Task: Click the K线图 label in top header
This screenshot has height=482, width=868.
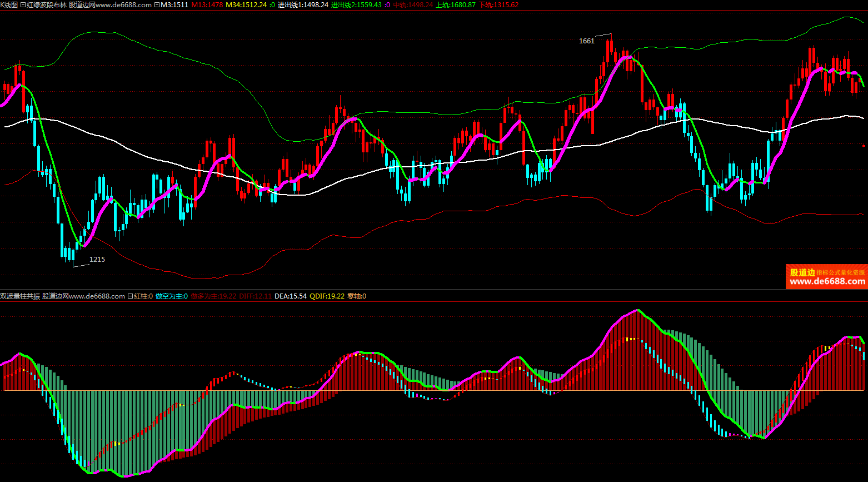Action: click(9, 4)
